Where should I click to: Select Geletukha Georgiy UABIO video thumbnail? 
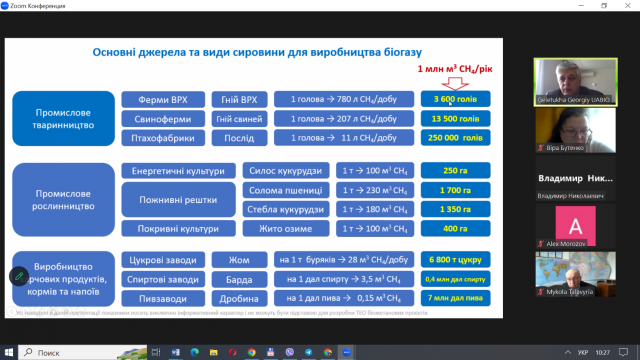coord(576,82)
